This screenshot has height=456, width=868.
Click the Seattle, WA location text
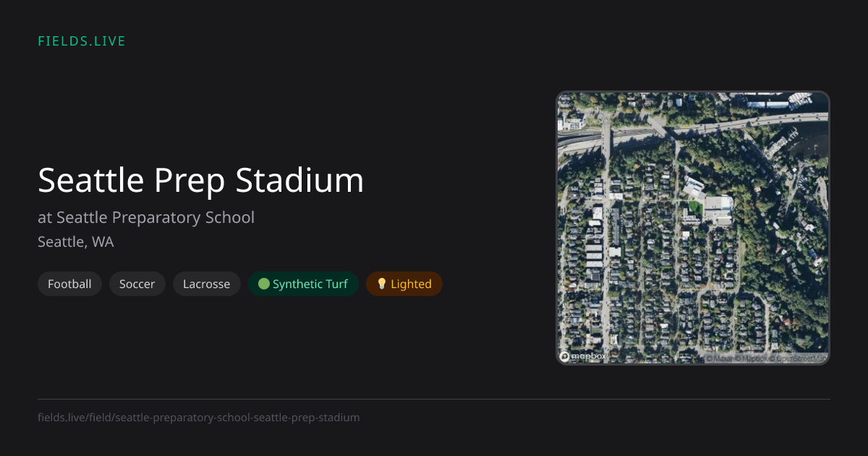(x=76, y=242)
